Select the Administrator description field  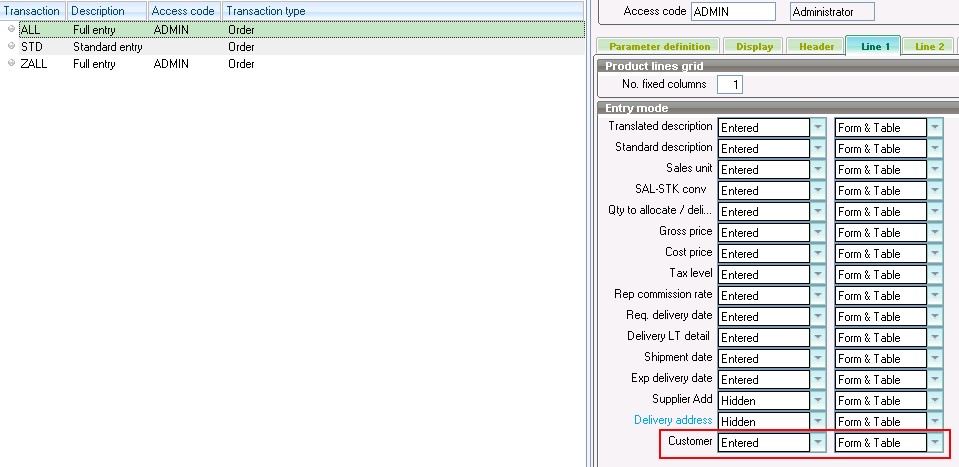click(832, 12)
